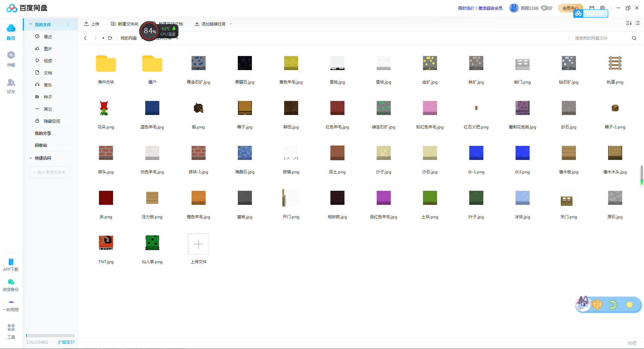644x349 pixels.
Task: Click the 我的网盘 breadcrumb
Action: [129, 38]
